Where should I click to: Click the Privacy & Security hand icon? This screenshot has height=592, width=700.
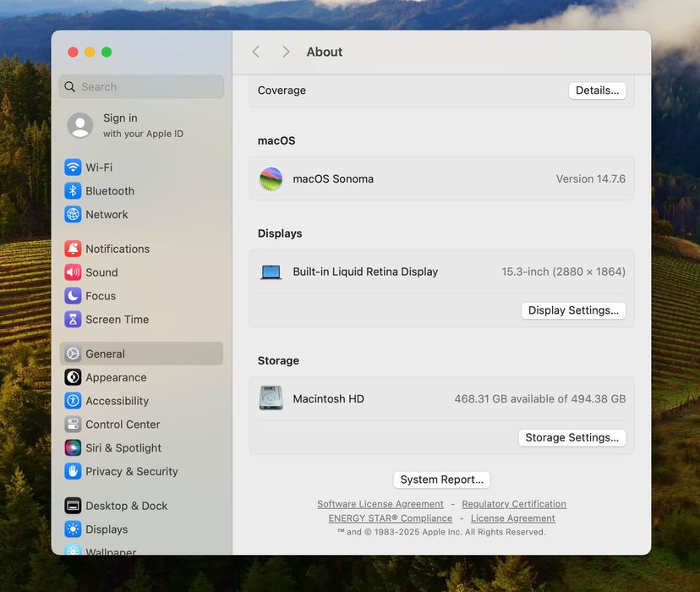[73, 471]
